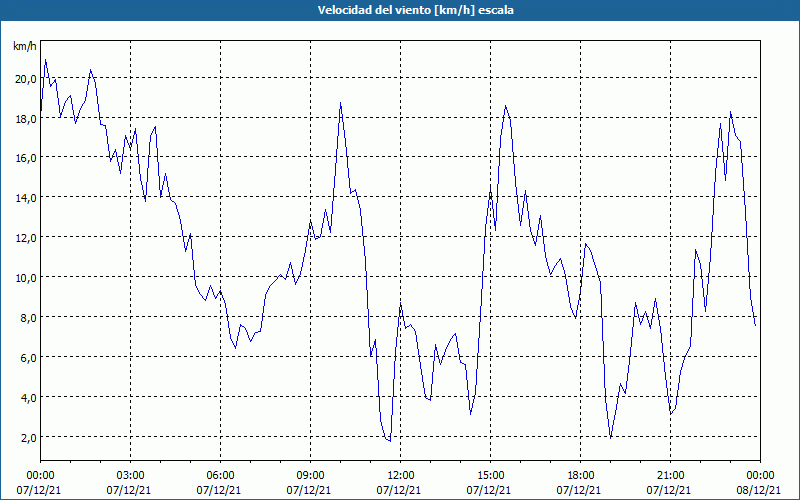Click the '06:00' time axis label
The image size is (800, 500).
[220, 476]
